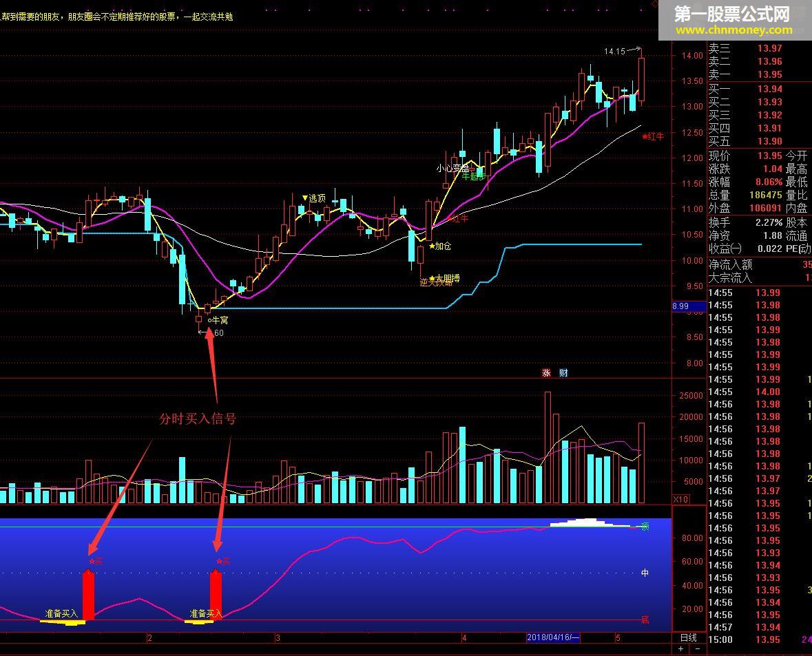Click the 顶 level label in indicator

pyautogui.click(x=645, y=527)
